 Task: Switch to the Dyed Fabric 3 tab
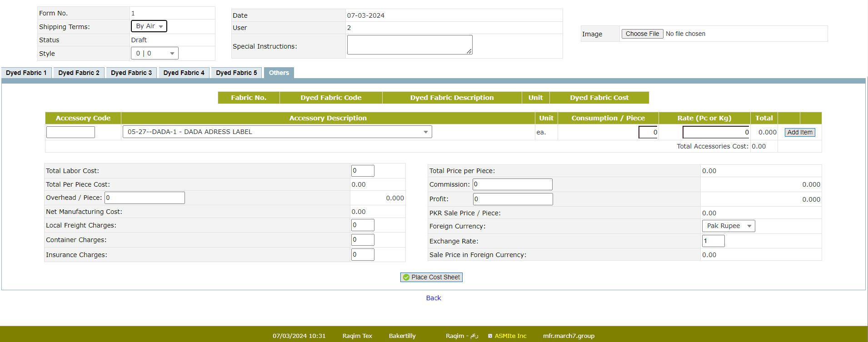pyautogui.click(x=131, y=73)
